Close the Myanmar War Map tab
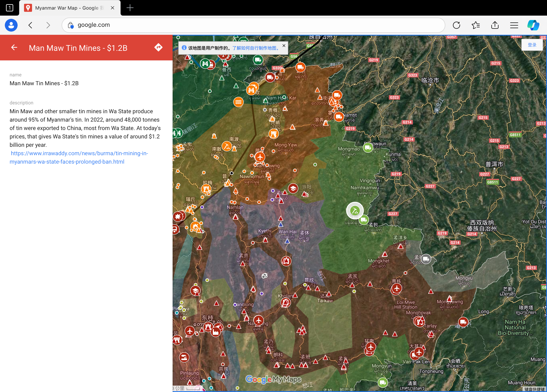The height and width of the screenshot is (392, 547). 112,8
